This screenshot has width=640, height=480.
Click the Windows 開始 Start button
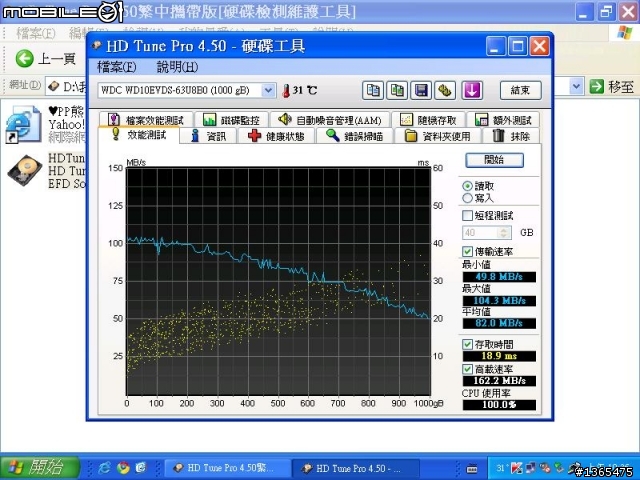pos(40,467)
